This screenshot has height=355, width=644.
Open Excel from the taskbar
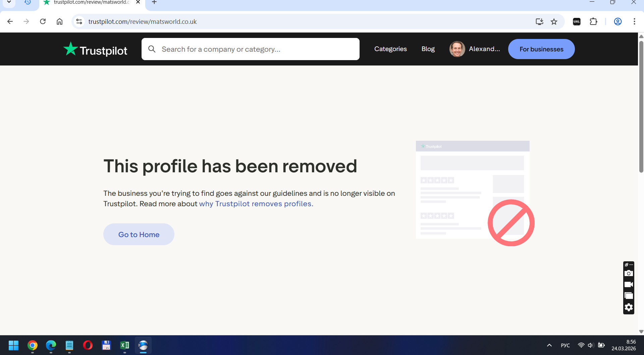(125, 345)
